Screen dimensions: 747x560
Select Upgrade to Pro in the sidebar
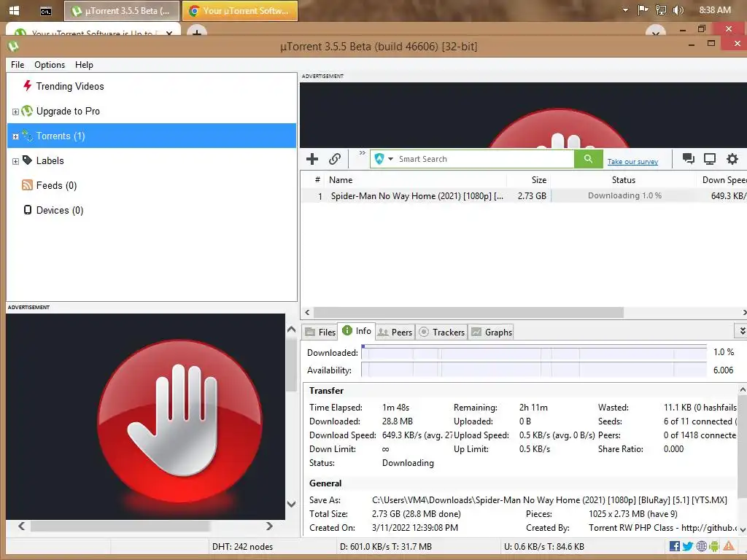coord(68,111)
